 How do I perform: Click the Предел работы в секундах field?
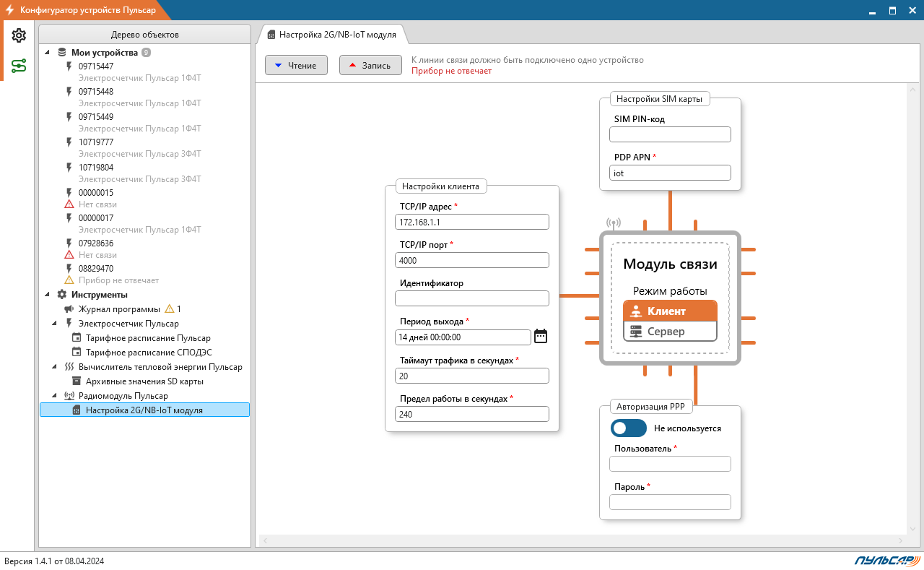pos(472,414)
